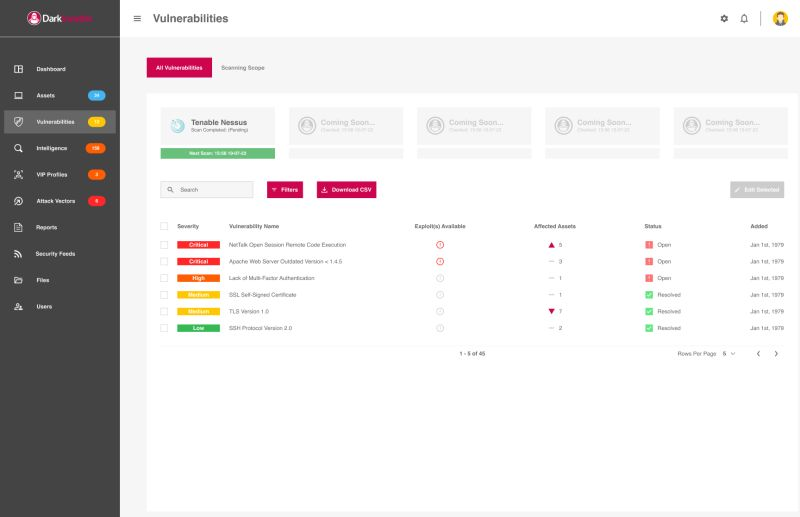Click in the Search input field
The image size is (800, 517).
tap(207, 190)
